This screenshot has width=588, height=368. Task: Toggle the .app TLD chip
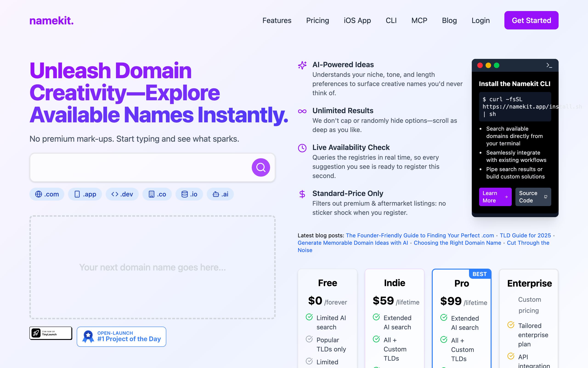point(85,194)
